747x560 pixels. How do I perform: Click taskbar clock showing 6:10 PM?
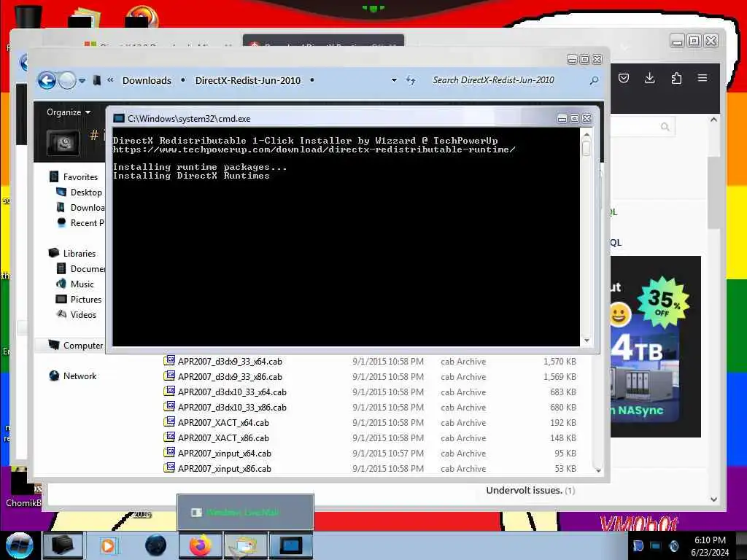click(710, 545)
